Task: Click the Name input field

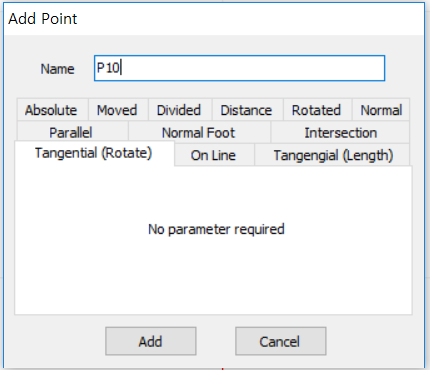Action: coord(239,68)
